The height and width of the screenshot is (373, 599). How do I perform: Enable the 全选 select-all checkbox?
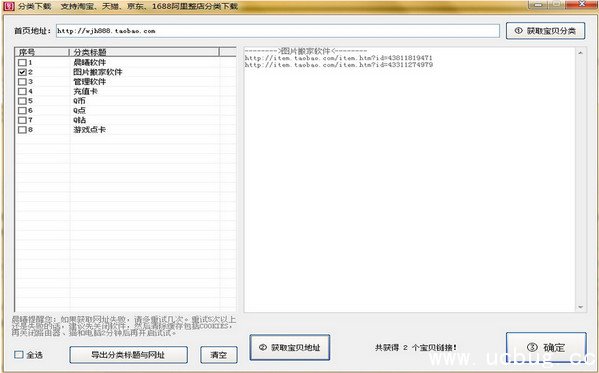(19, 355)
